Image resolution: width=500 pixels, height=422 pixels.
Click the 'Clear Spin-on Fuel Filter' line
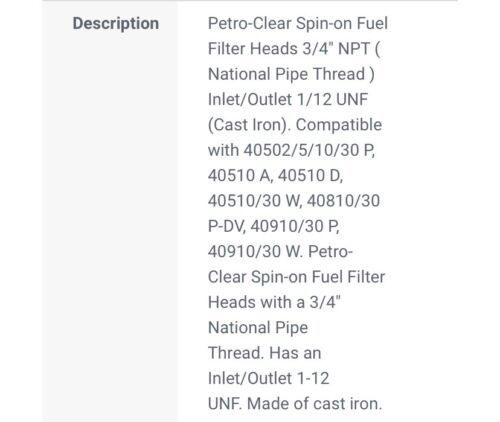pos(296,277)
